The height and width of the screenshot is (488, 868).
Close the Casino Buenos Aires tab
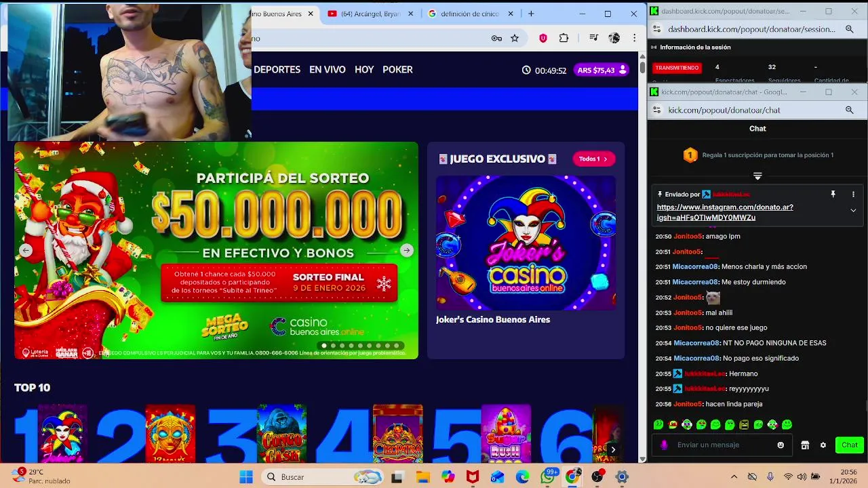tap(311, 14)
